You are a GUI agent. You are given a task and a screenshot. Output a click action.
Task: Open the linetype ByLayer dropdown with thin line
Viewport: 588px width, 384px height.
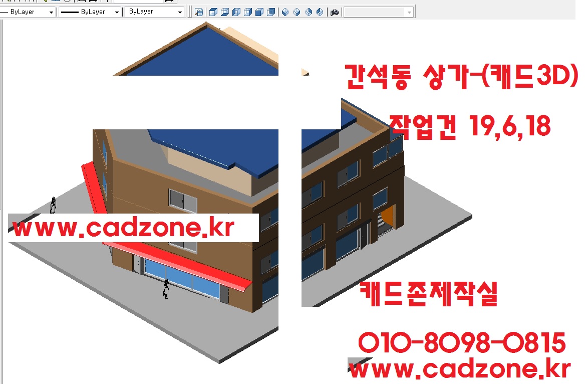tap(28, 12)
